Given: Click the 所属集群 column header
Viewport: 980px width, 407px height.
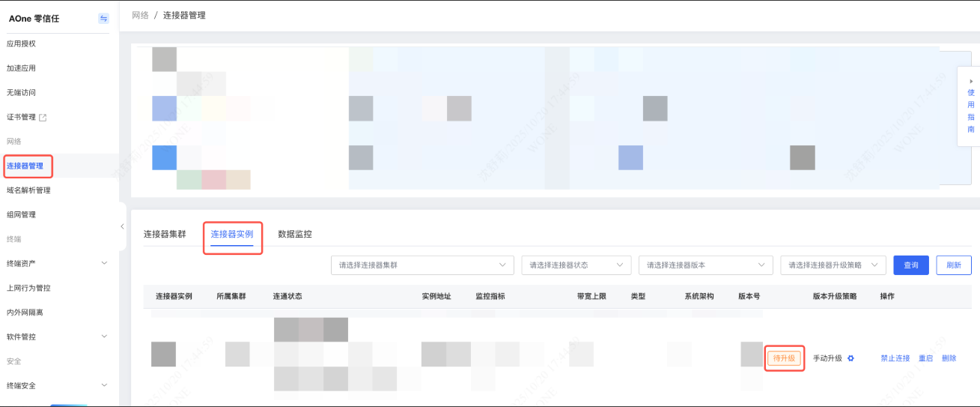Looking at the screenshot, I should click(x=231, y=297).
